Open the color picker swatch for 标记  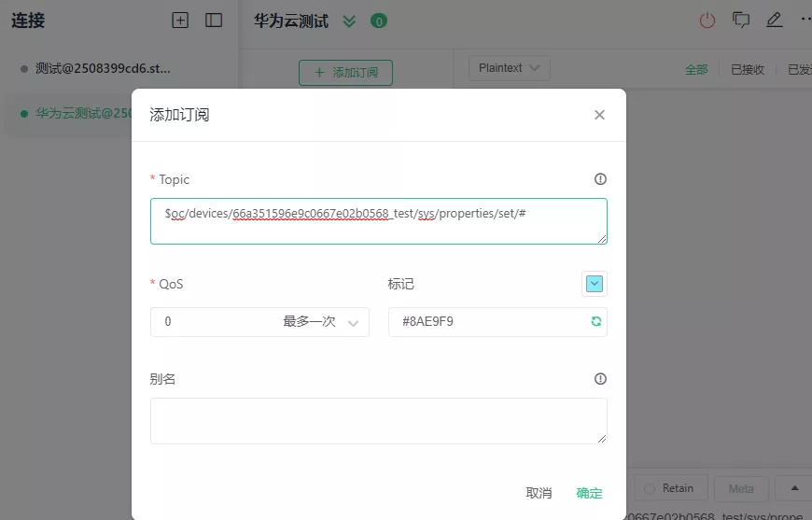595,283
